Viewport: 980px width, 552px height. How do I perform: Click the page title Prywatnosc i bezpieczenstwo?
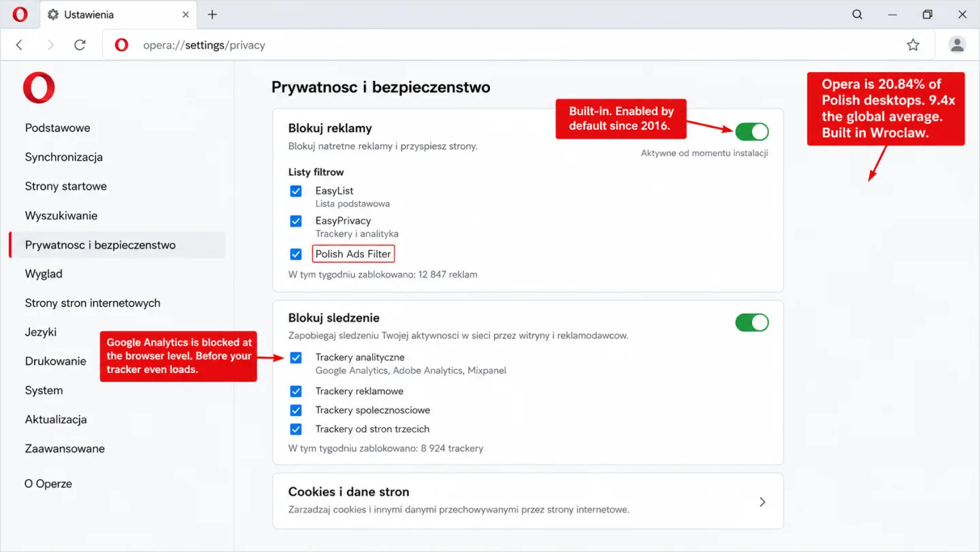[x=381, y=87]
